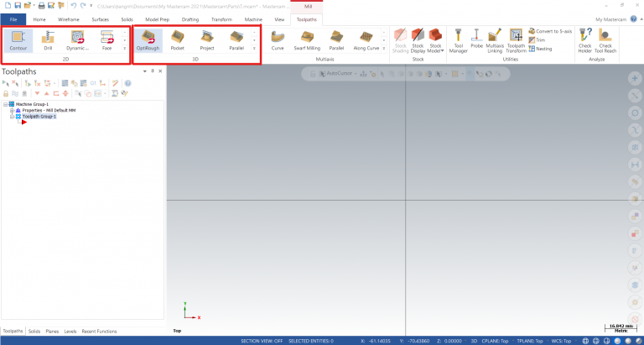
Task: Switch to the Solids ribbon tab
Action: pyautogui.click(x=127, y=19)
